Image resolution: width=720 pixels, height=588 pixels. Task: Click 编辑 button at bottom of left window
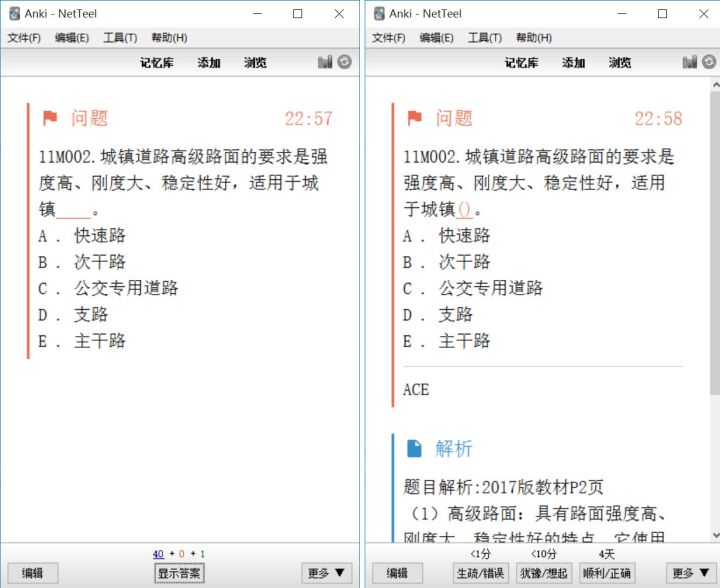point(33,573)
